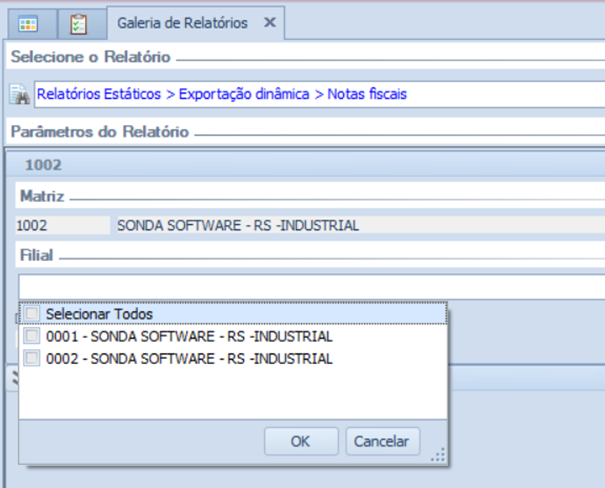Select the 0001 - SONDA SOFTWARE row text
605x488 pixels.
(189, 336)
